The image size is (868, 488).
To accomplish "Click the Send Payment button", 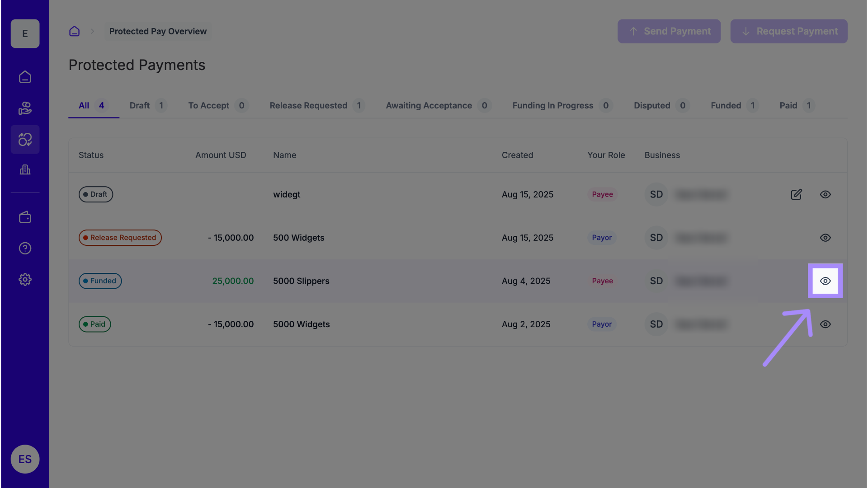I will pyautogui.click(x=669, y=31).
